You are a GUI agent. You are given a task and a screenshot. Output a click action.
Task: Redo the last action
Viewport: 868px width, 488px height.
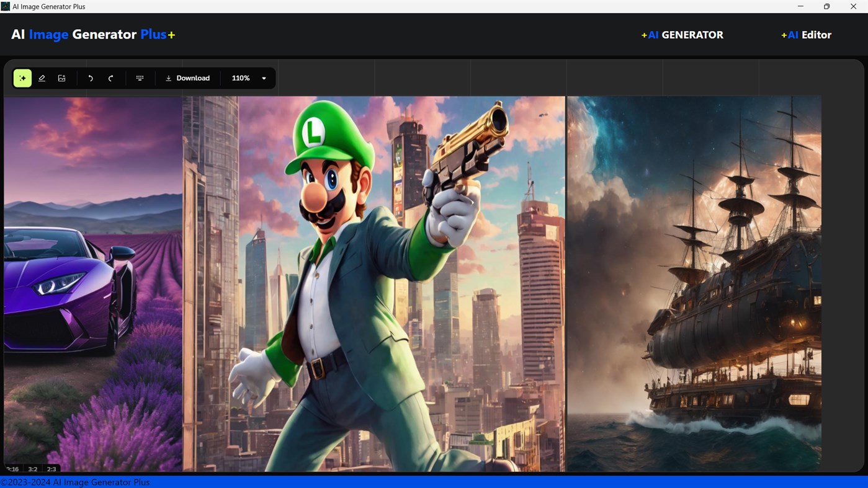click(x=110, y=78)
